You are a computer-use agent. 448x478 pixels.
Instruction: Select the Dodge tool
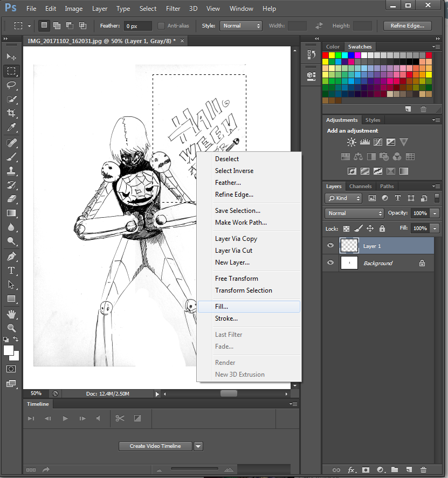[11, 241]
